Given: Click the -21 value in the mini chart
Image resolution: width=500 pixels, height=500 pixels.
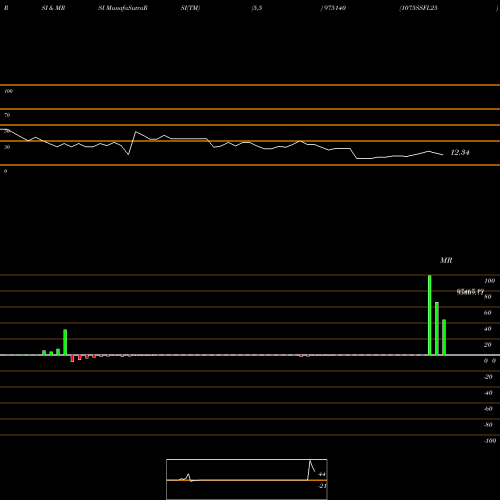Looking at the screenshot, I should [x=323, y=486].
